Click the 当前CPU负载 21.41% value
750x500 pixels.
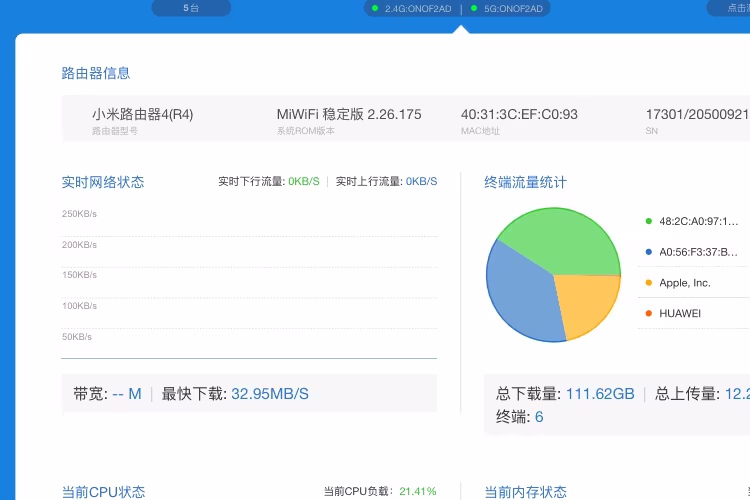click(x=418, y=491)
